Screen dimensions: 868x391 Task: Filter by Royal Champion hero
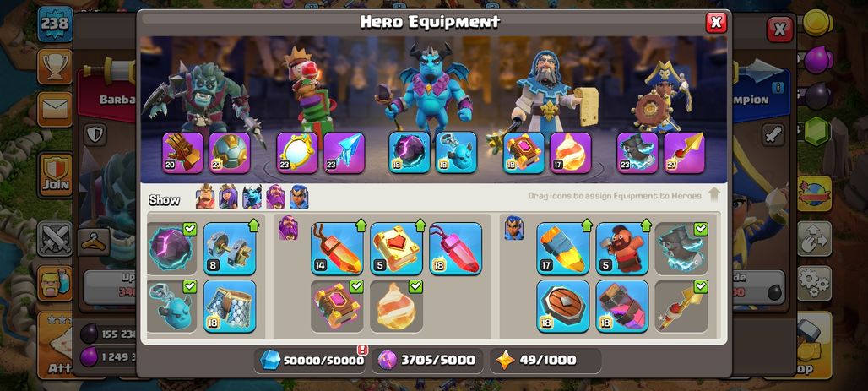pyautogui.click(x=298, y=197)
